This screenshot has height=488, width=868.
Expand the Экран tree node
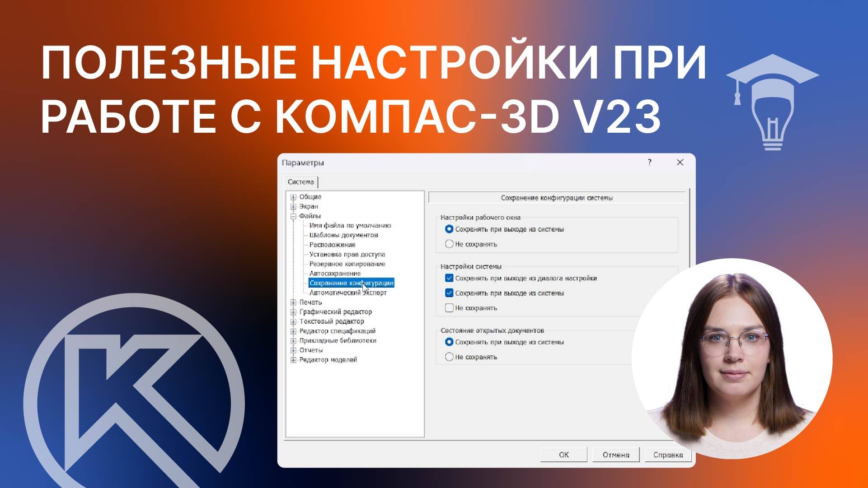pos(293,207)
